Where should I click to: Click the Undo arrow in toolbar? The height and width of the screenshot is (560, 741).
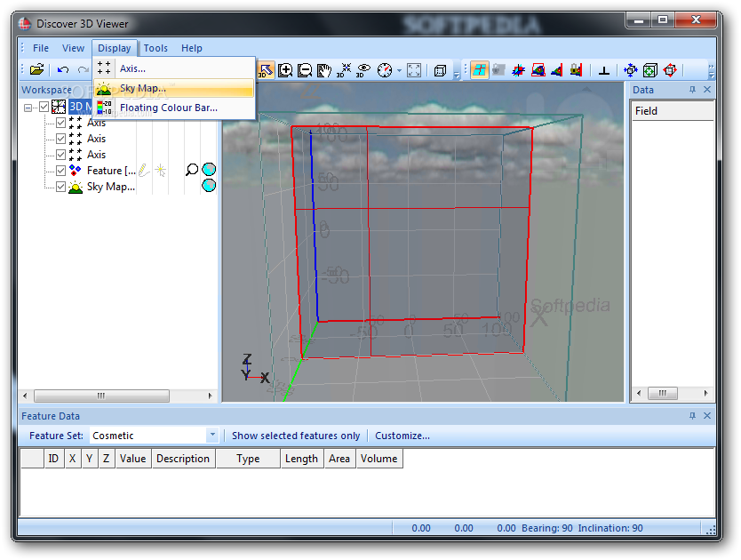click(63, 70)
